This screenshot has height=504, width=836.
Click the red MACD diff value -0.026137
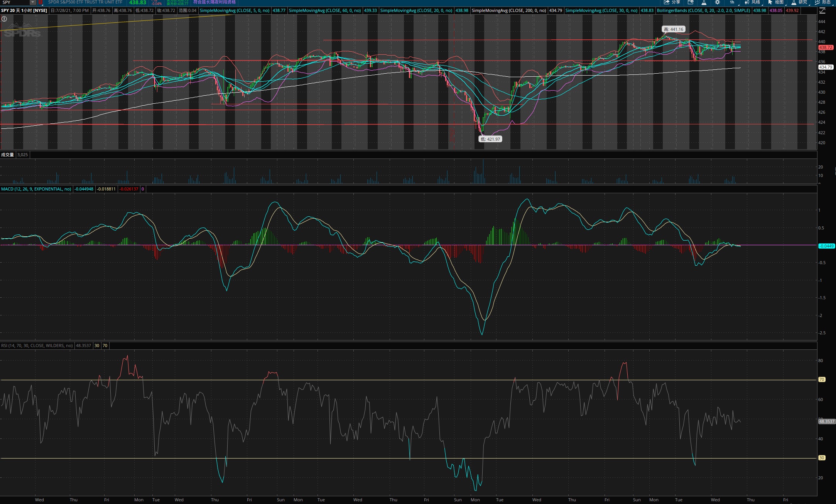128,189
